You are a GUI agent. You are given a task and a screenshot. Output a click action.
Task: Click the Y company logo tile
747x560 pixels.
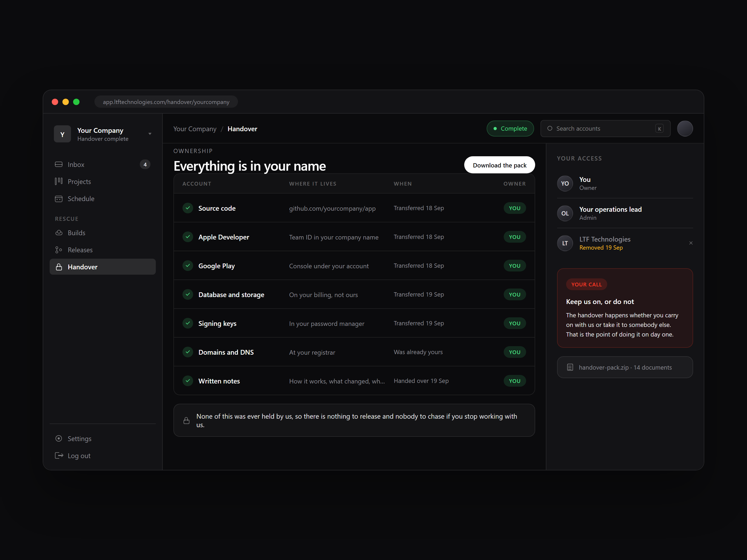coord(62,134)
